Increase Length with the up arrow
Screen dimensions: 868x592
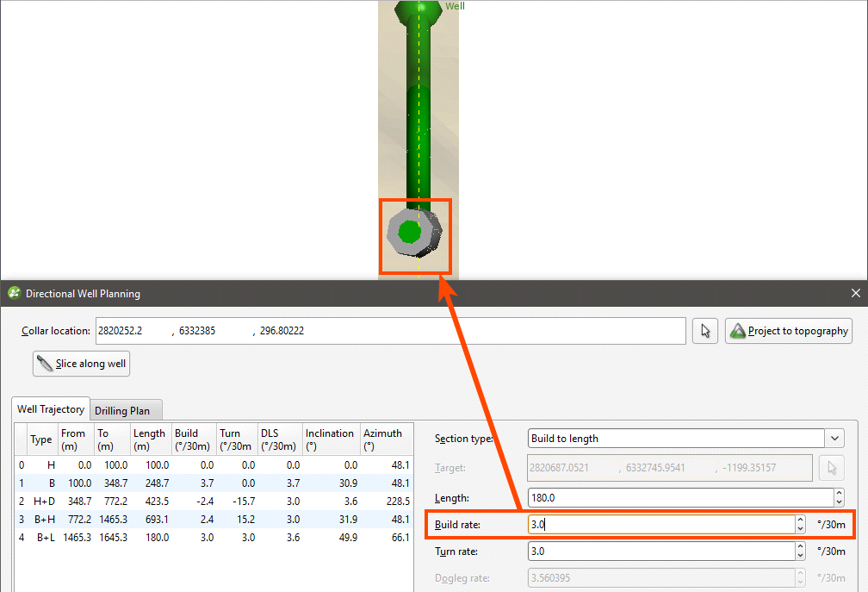click(x=839, y=493)
